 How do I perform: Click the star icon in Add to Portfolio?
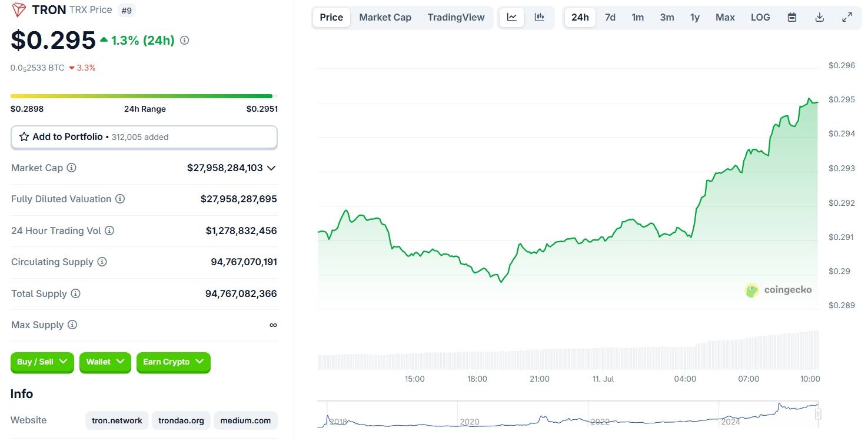24,137
